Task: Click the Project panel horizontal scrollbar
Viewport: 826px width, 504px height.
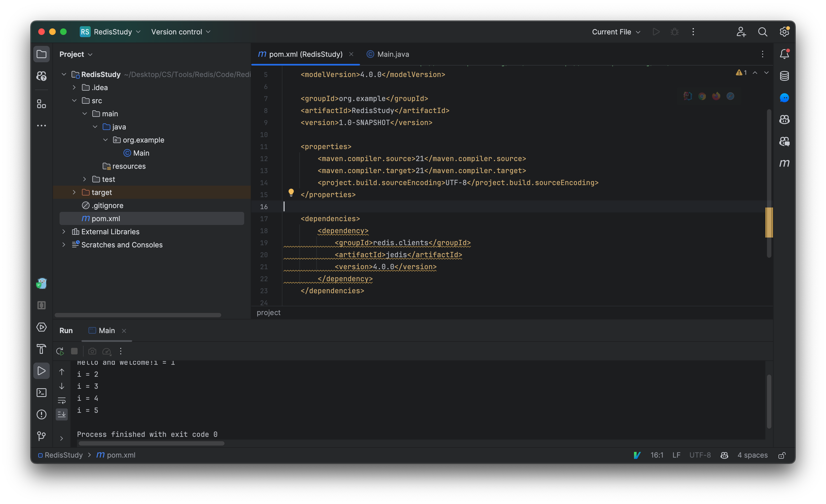Action: point(138,315)
